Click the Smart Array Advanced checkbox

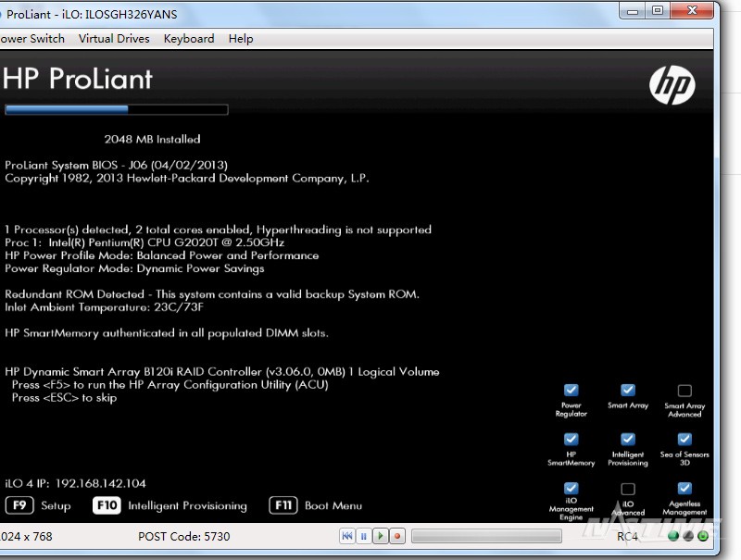684,391
